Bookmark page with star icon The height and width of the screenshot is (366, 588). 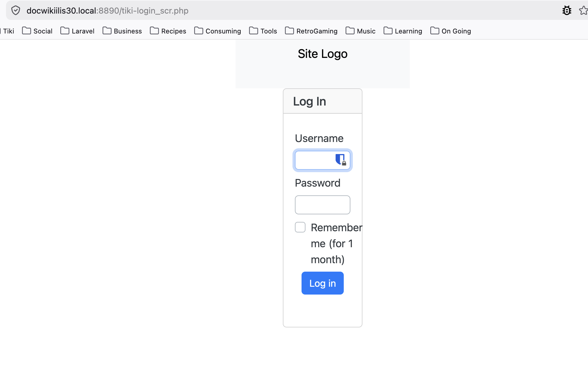point(583,11)
